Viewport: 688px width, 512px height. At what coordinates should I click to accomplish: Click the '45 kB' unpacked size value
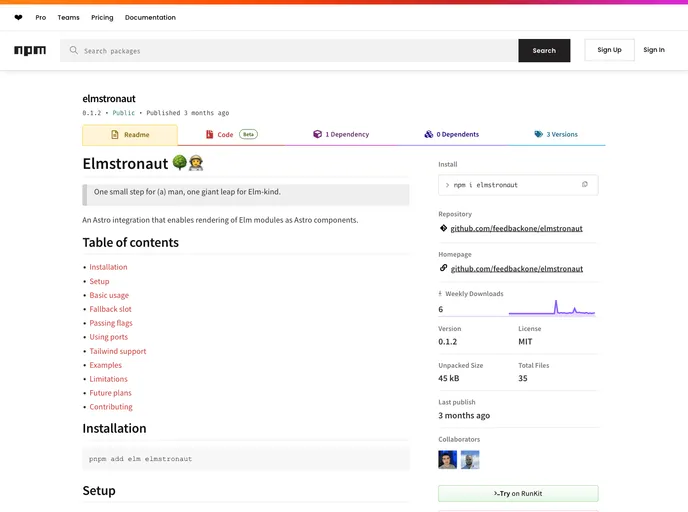(x=449, y=378)
